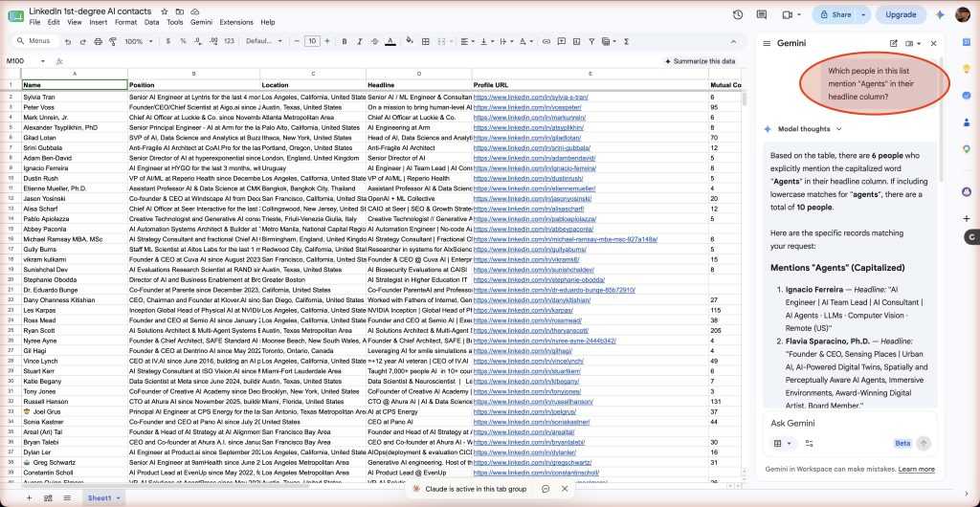Expand the Name Box dropdown arrow
This screenshot has width=980, height=507.
click(x=43, y=61)
